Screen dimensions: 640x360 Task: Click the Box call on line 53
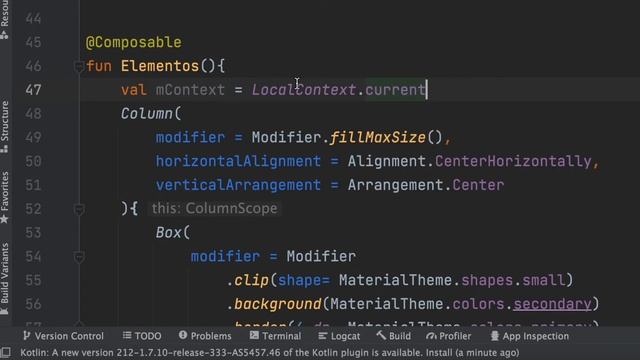tap(168, 233)
